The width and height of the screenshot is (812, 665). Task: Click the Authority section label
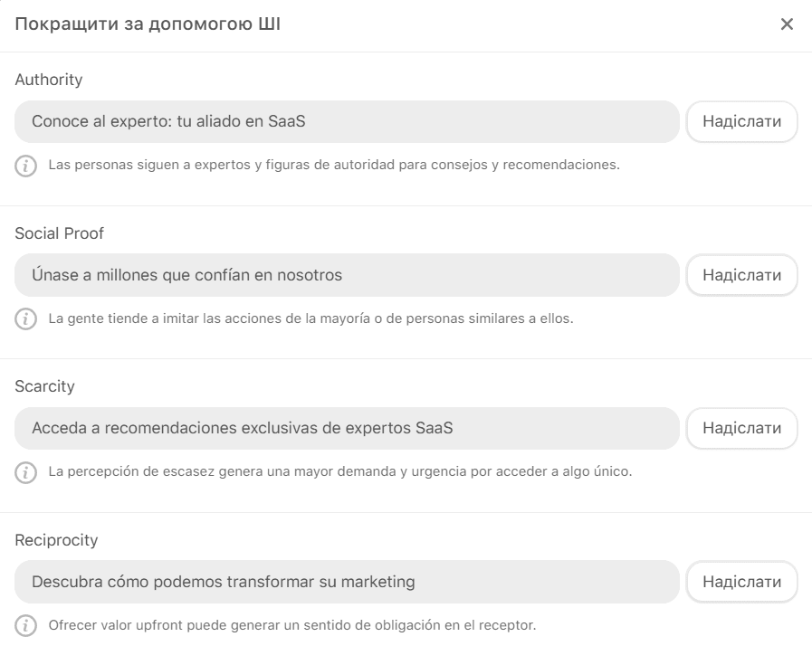pyautogui.click(x=49, y=80)
